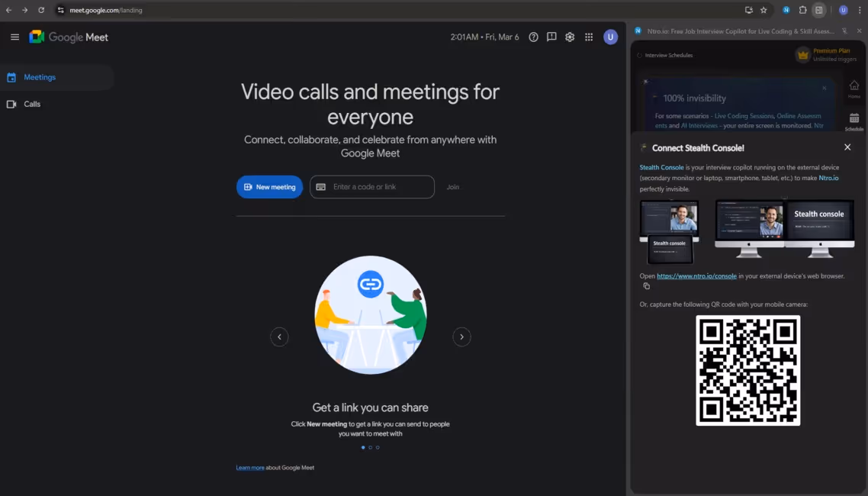
Task: Close the Ntro.io side panel
Action: point(859,31)
